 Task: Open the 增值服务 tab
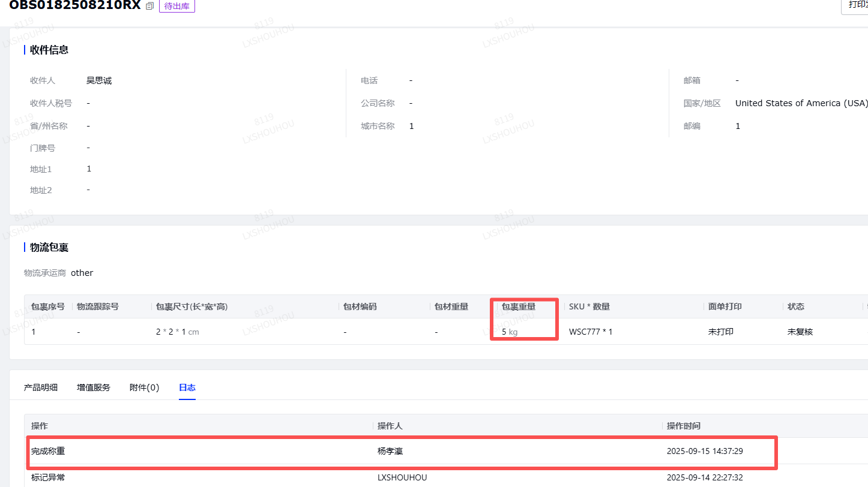click(x=94, y=387)
